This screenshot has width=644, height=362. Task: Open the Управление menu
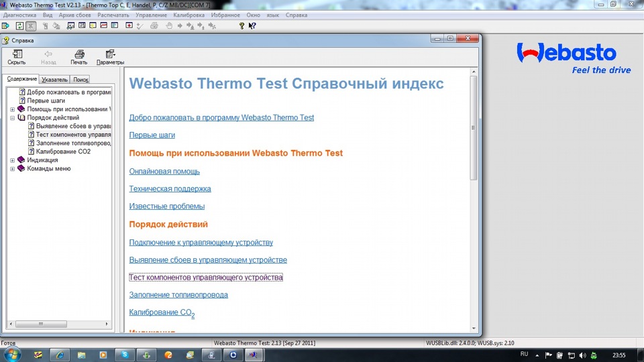[x=151, y=15]
